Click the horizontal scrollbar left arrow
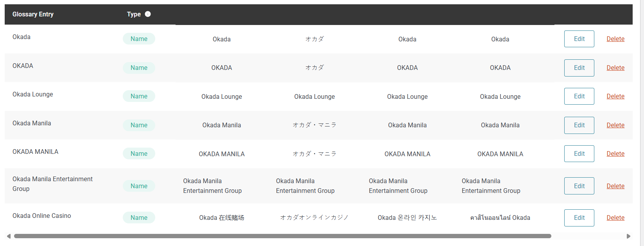 (9, 236)
